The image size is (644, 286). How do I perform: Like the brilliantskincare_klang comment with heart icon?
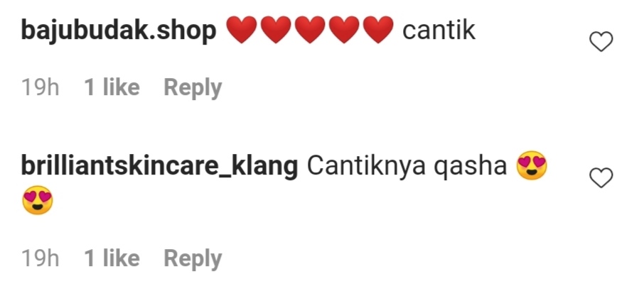tap(601, 177)
